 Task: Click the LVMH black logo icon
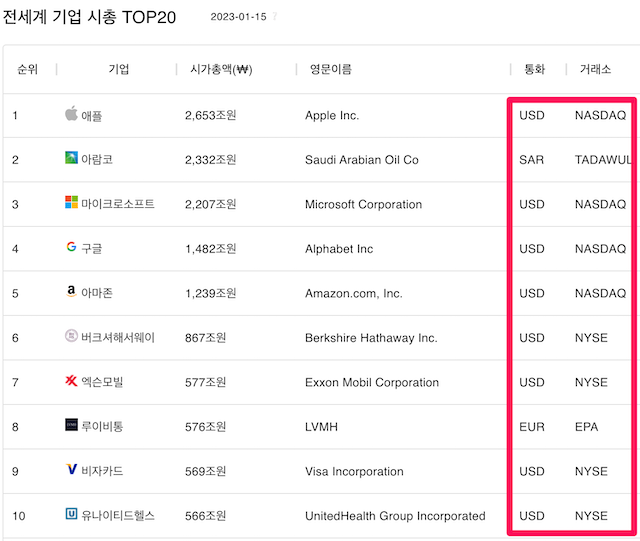coord(71,425)
